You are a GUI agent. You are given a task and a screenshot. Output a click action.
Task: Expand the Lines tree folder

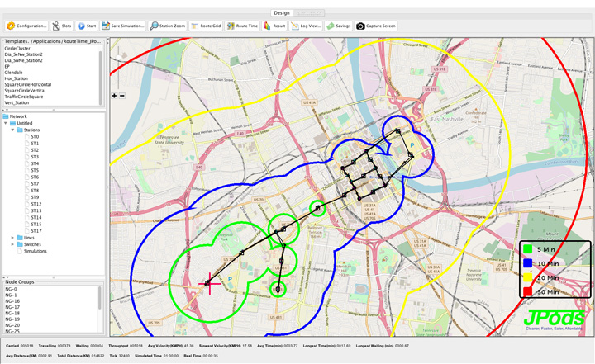pos(14,238)
